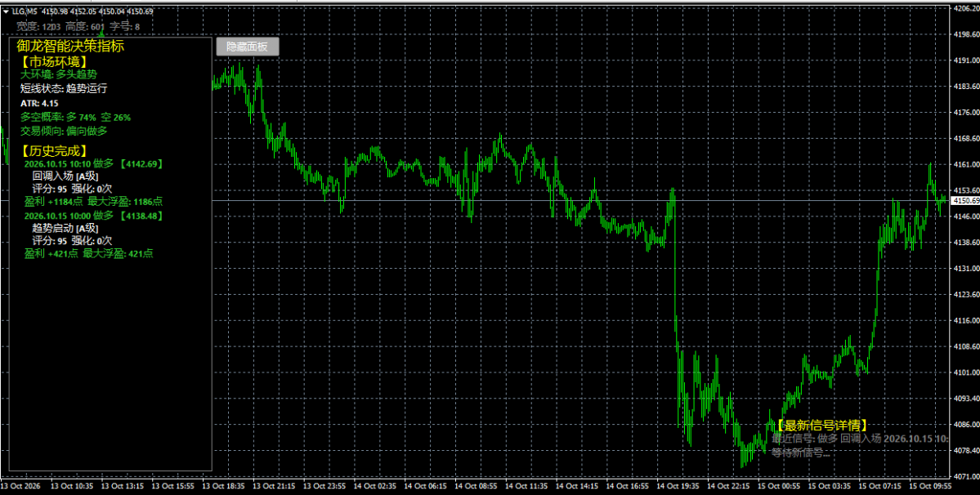Click the 隐藏面板 button
The height and width of the screenshot is (495, 980).
pyautogui.click(x=248, y=47)
